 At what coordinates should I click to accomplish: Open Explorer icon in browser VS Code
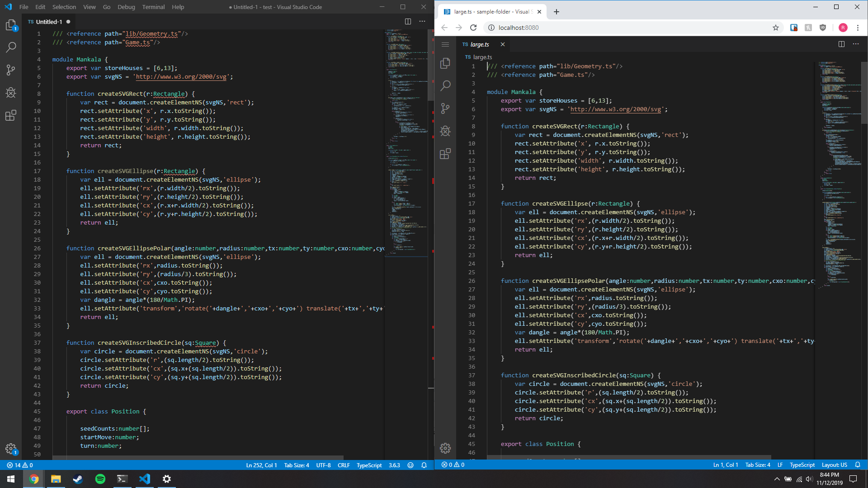(x=445, y=63)
